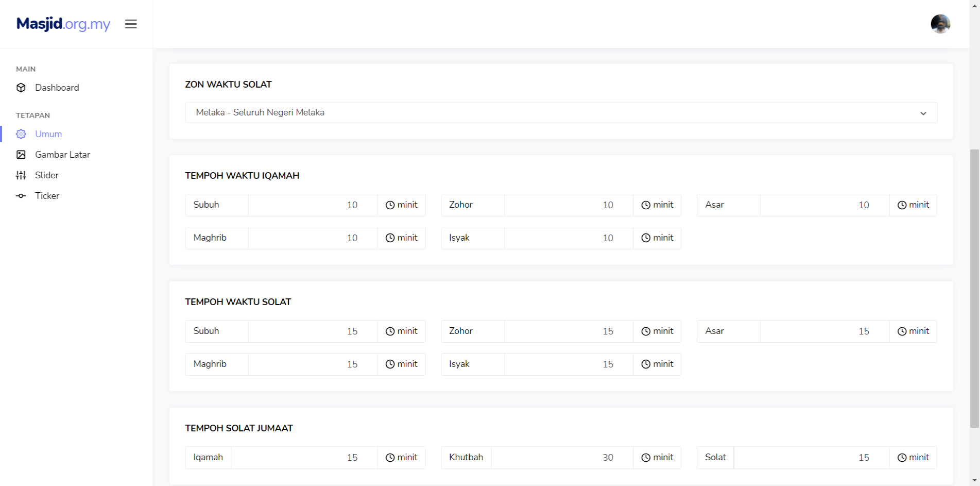The height and width of the screenshot is (486, 980).
Task: Focus the Khutbah Jumaat duration input
Action: (x=561, y=458)
